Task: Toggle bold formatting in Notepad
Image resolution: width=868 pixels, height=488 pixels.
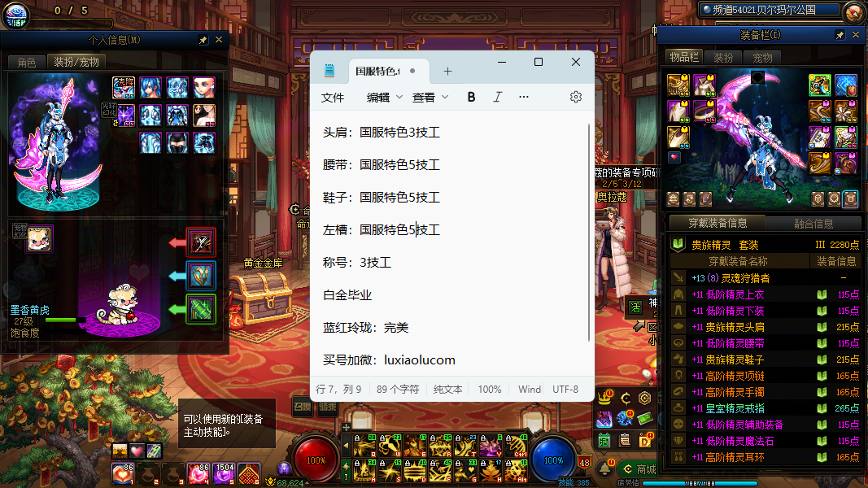Action: tap(471, 97)
